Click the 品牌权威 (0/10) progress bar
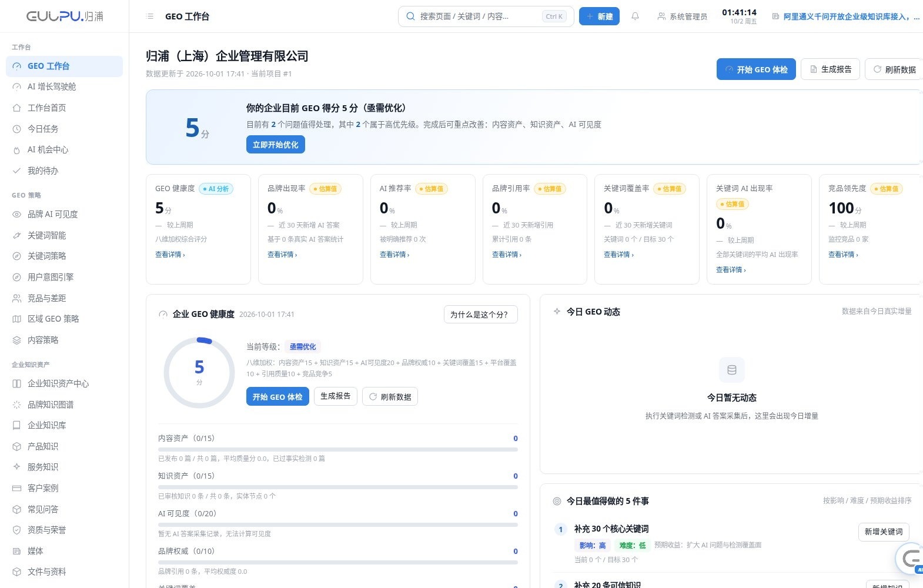The height and width of the screenshot is (588, 923). [338, 562]
